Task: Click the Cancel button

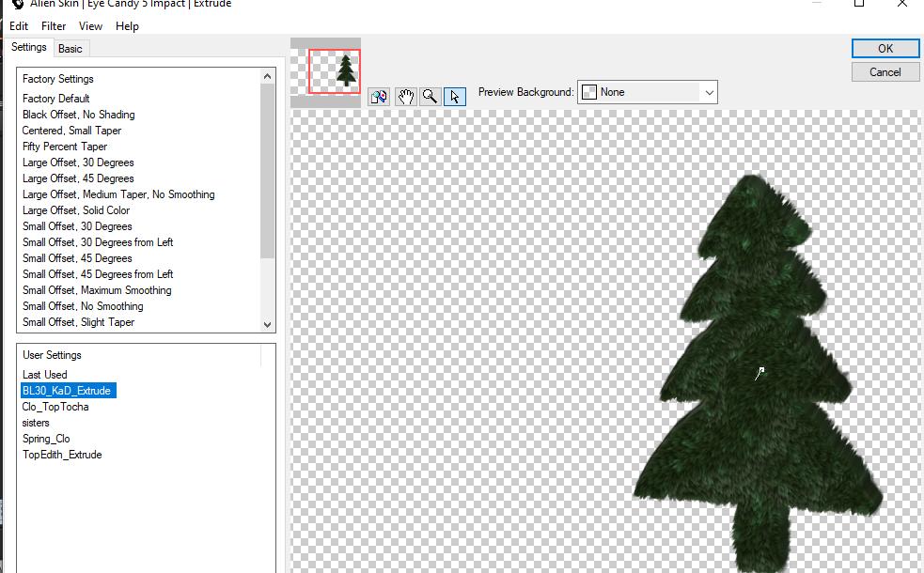Action: 885,71
